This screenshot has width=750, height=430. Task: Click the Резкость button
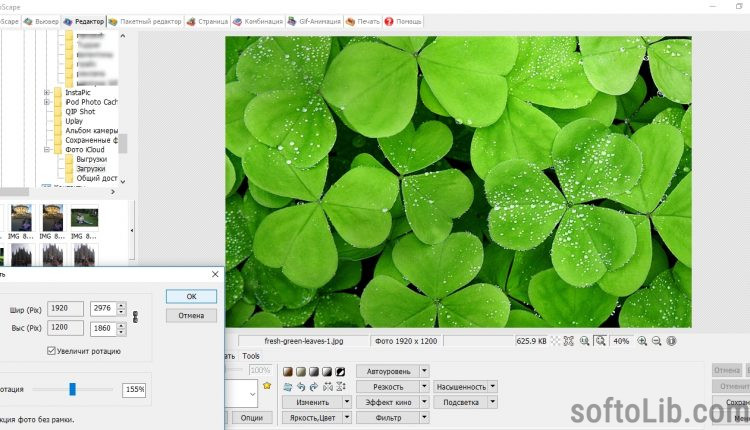tap(388, 386)
